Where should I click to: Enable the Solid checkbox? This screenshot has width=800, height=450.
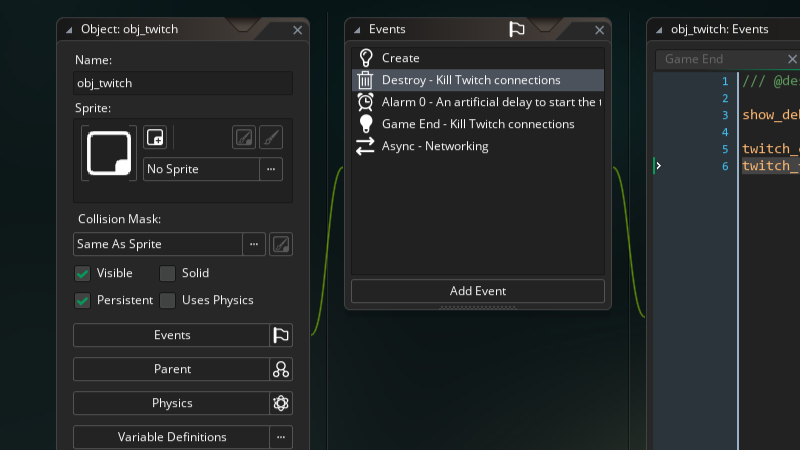pyautogui.click(x=167, y=273)
